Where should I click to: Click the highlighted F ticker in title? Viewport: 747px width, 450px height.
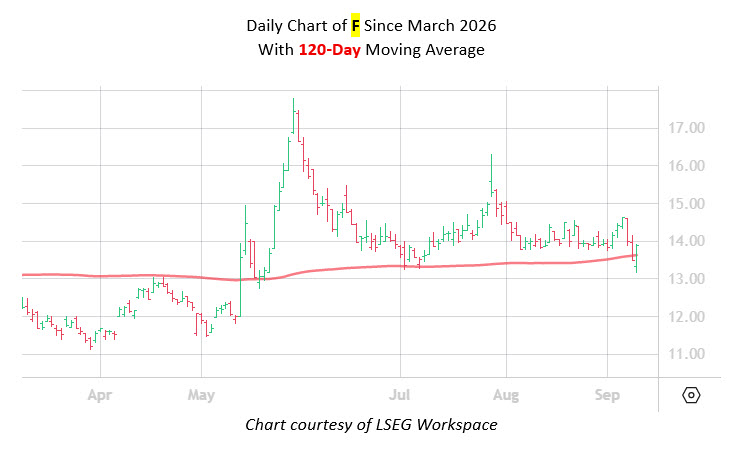[355, 25]
